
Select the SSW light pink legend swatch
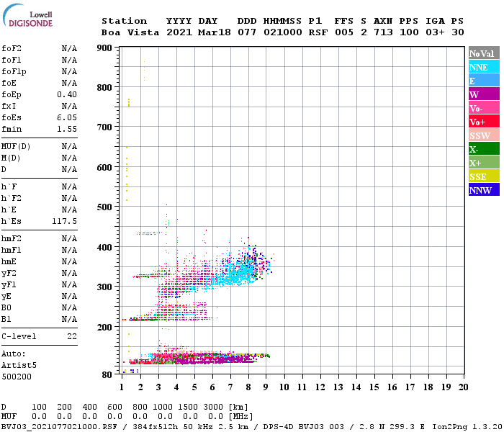point(484,135)
